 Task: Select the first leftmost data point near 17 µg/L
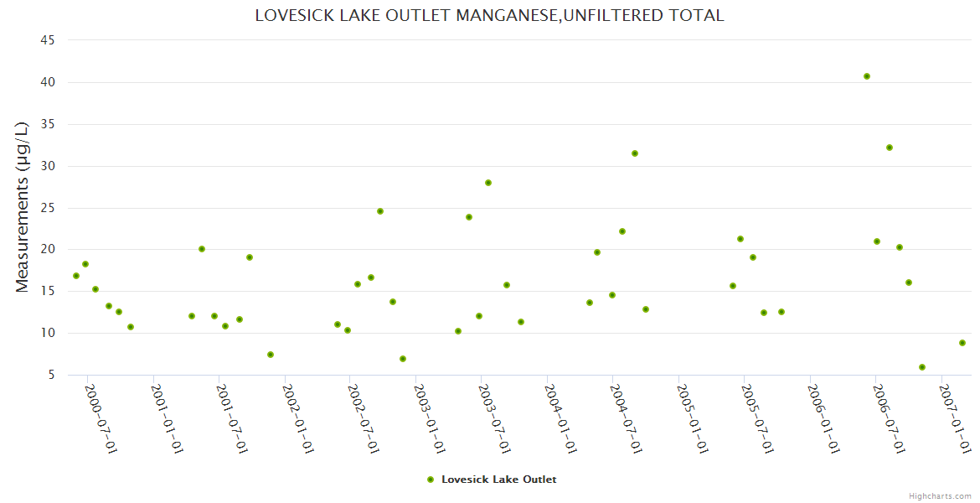76,276
